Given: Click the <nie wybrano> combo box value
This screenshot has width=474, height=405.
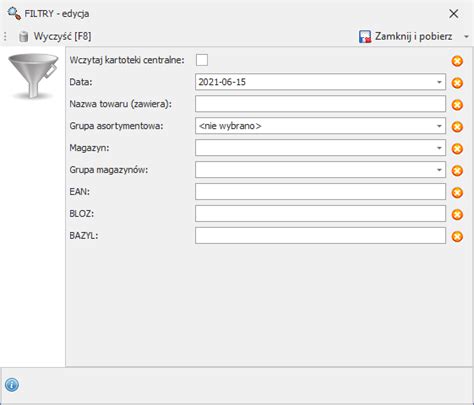Looking at the screenshot, I should click(x=230, y=126).
